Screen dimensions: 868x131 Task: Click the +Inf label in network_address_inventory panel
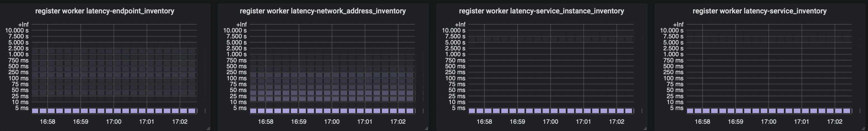pos(241,25)
